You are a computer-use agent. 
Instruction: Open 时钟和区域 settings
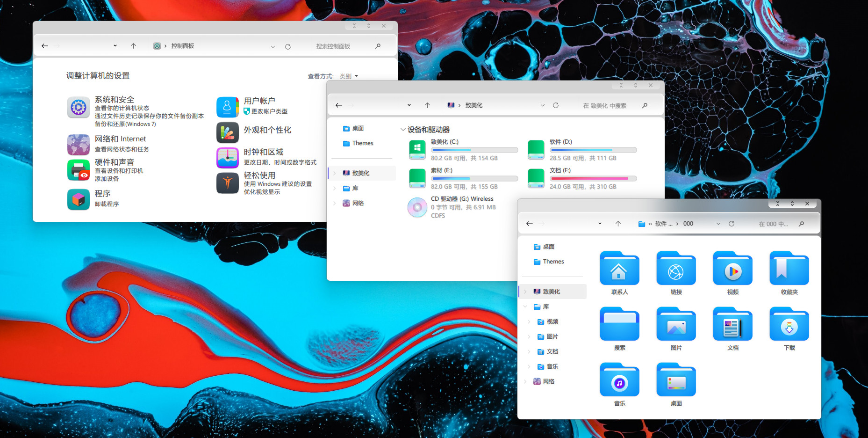[264, 152]
